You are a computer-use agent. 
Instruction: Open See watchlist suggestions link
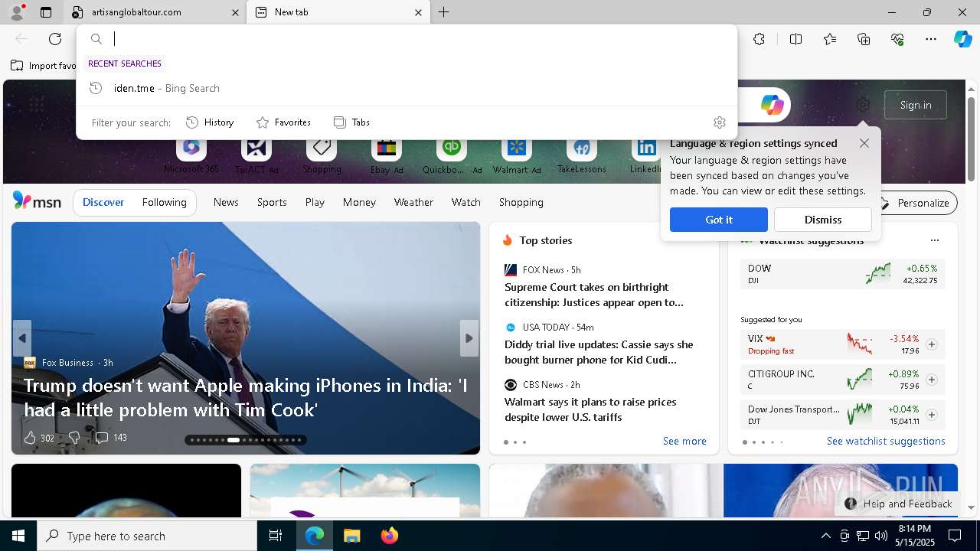886,441
